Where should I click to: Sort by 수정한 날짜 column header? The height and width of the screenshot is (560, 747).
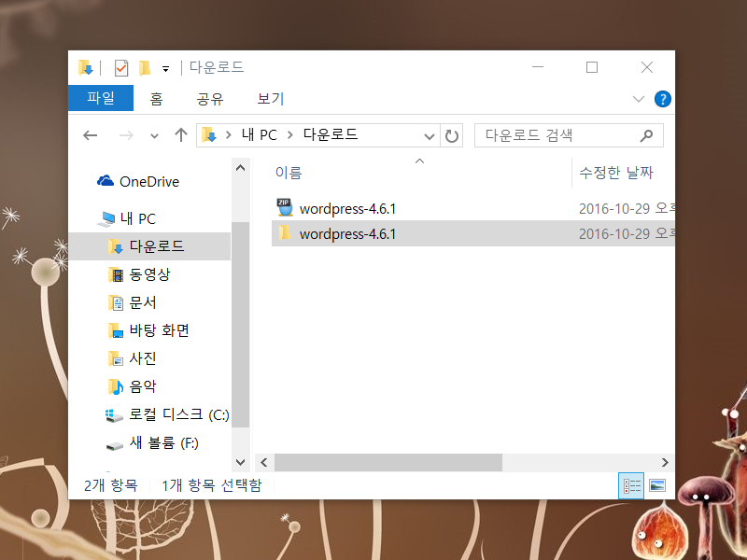pyautogui.click(x=615, y=173)
